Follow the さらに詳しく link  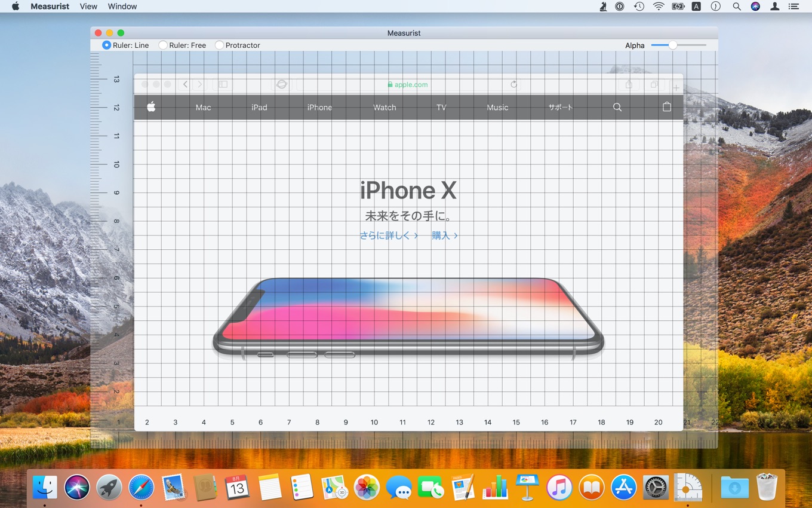tap(389, 235)
